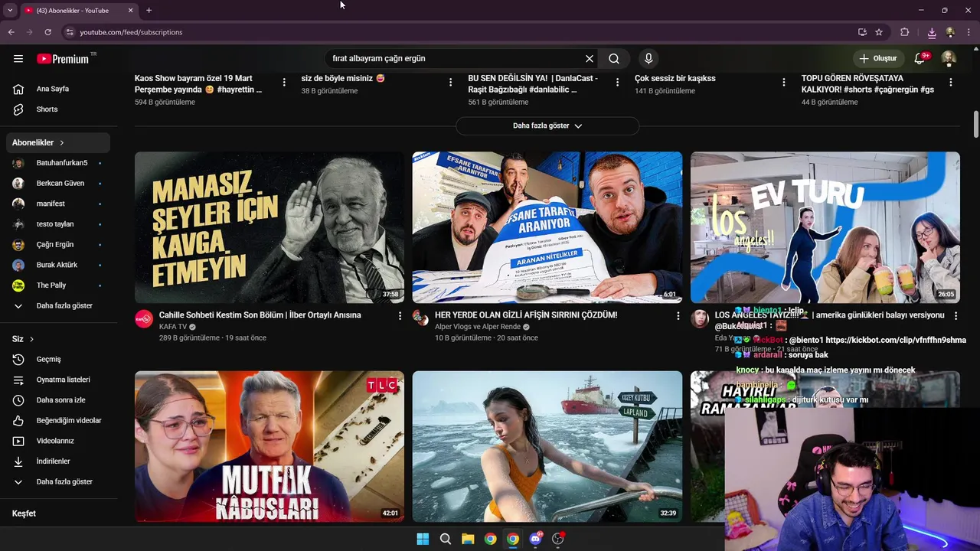Open Burak Aktürk channel
This screenshot has height=551, width=980.
point(58,265)
